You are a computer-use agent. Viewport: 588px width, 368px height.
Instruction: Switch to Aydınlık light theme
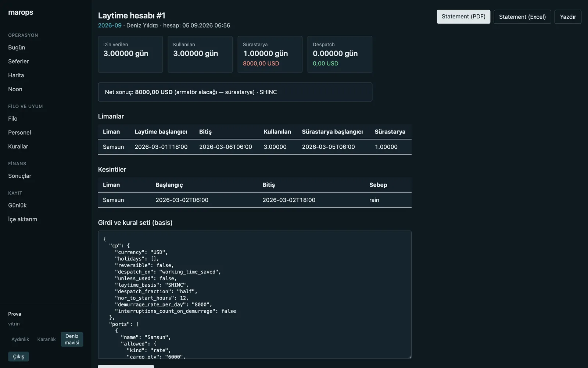click(x=20, y=339)
